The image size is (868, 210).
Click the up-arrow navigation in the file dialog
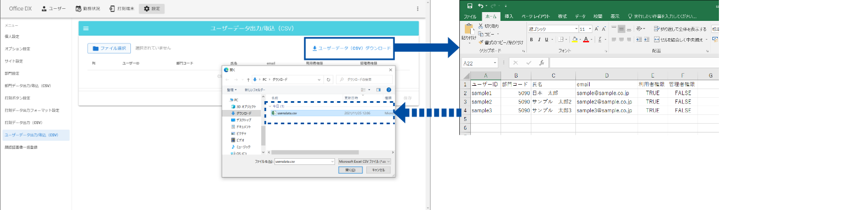coord(248,80)
